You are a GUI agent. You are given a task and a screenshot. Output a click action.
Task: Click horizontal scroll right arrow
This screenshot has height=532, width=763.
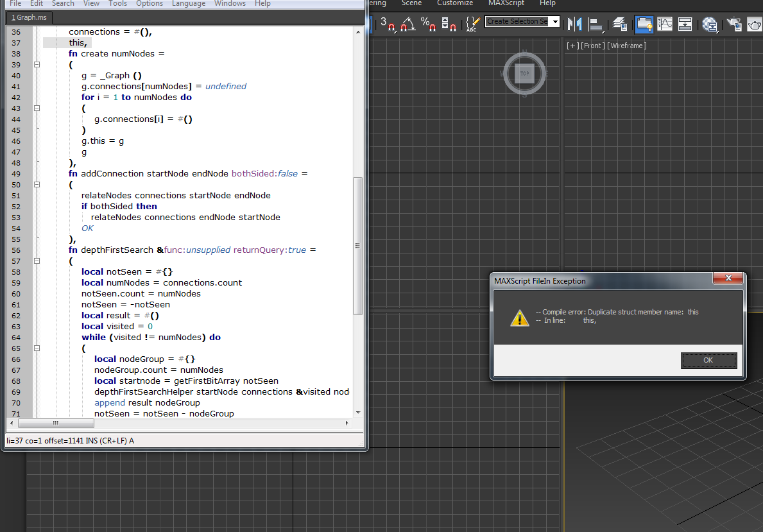[347, 423]
